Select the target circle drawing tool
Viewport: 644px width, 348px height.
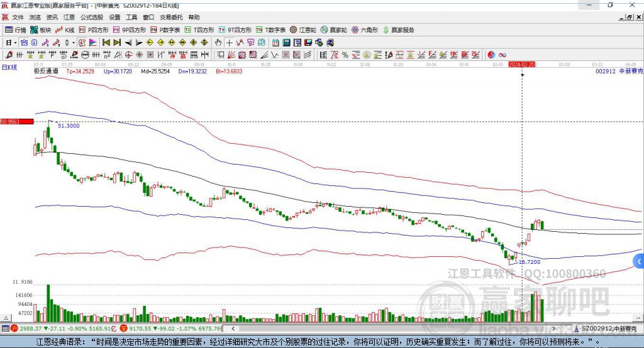128,55
